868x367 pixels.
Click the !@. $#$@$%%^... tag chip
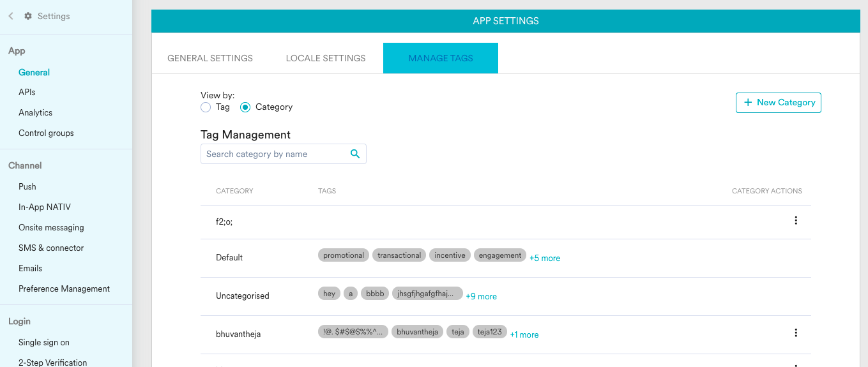(353, 332)
